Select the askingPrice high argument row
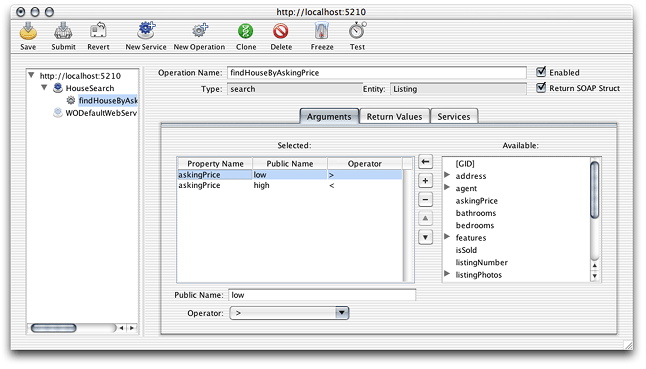Image resolution: width=646 pixels, height=369 pixels. [290, 185]
